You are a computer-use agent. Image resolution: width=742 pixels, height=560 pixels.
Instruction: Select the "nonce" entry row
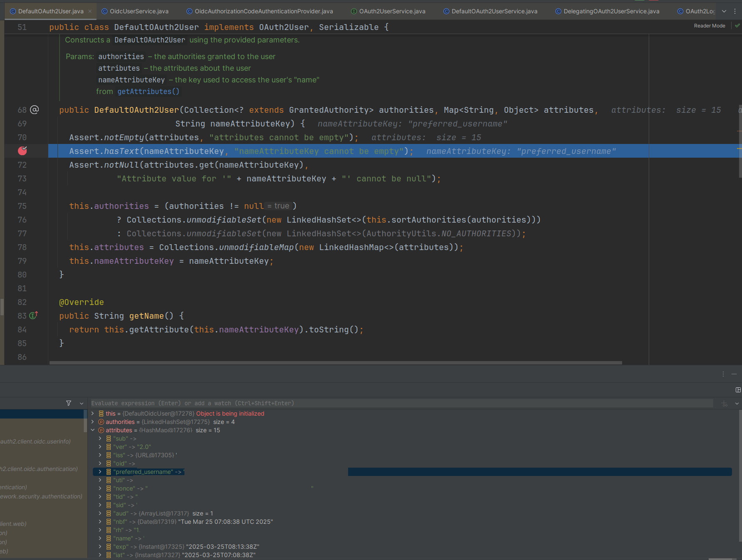click(x=412, y=488)
